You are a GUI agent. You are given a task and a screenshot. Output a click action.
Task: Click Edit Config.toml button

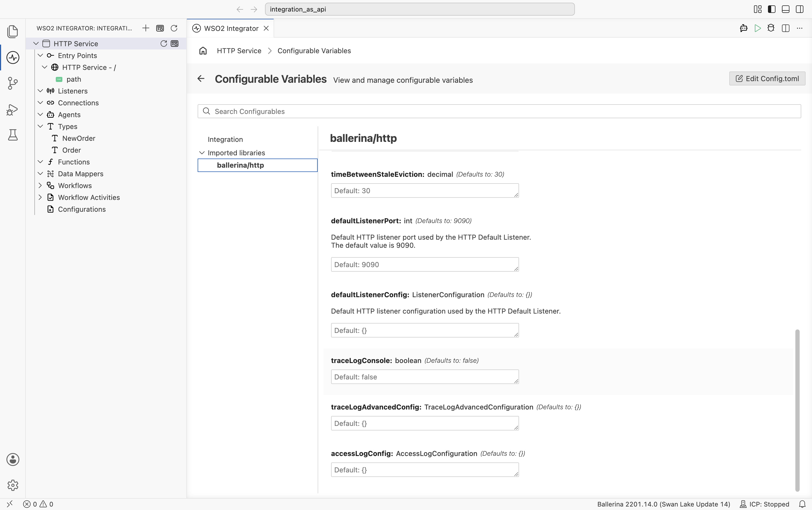point(767,78)
